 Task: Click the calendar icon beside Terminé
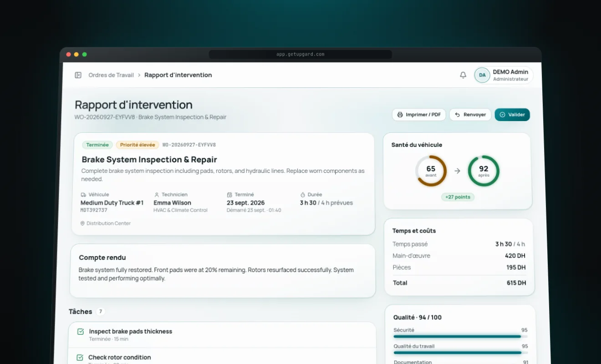point(229,195)
